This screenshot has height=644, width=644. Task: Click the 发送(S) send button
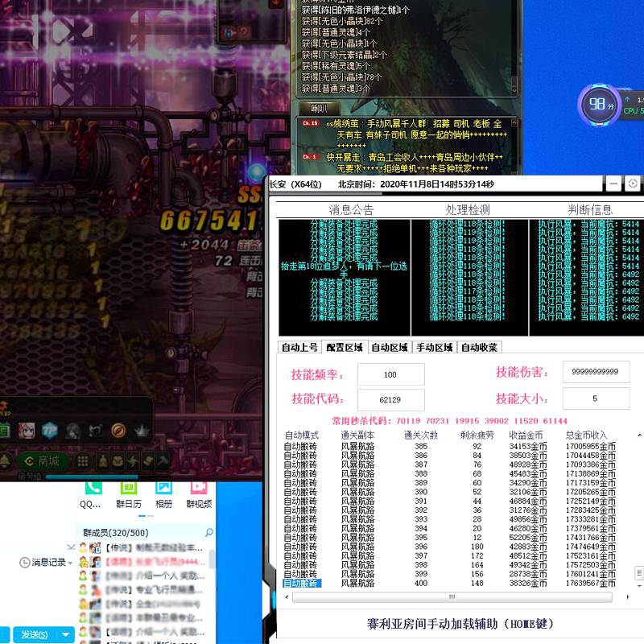click(35, 634)
